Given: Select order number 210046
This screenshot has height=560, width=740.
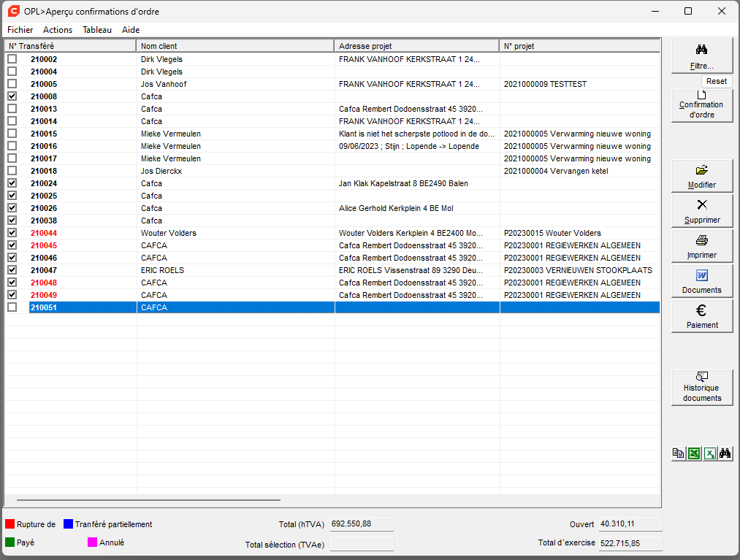Looking at the screenshot, I should click(44, 258).
